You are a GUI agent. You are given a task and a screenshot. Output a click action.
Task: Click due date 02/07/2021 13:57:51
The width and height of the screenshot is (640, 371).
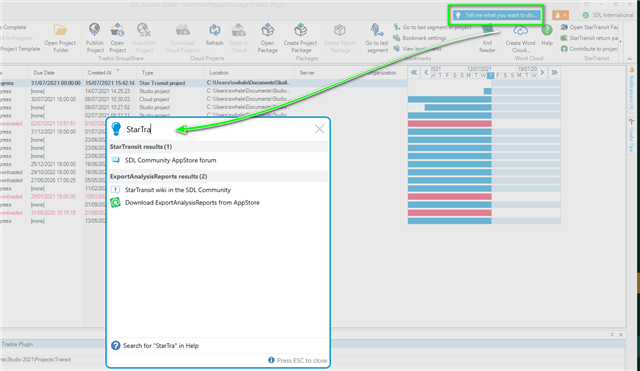53,123
